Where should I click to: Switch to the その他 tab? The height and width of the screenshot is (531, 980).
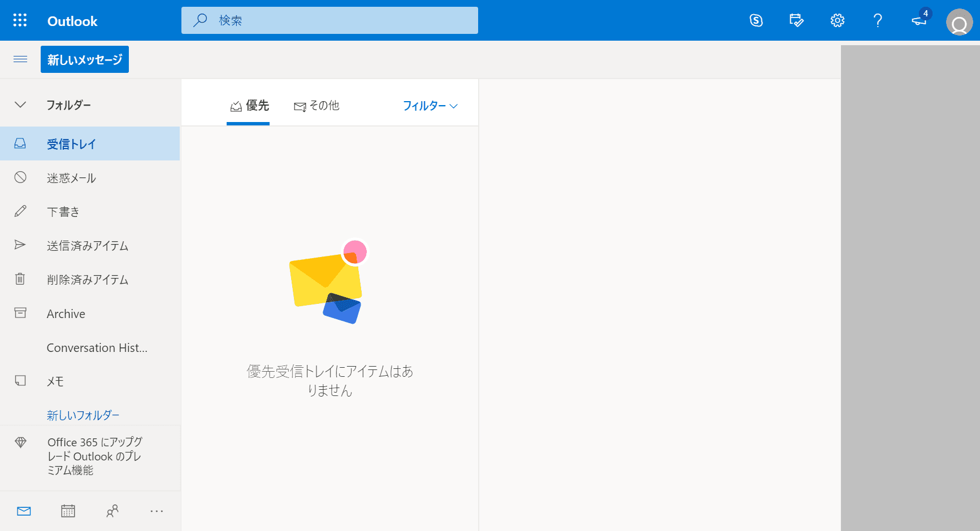pyautogui.click(x=317, y=106)
